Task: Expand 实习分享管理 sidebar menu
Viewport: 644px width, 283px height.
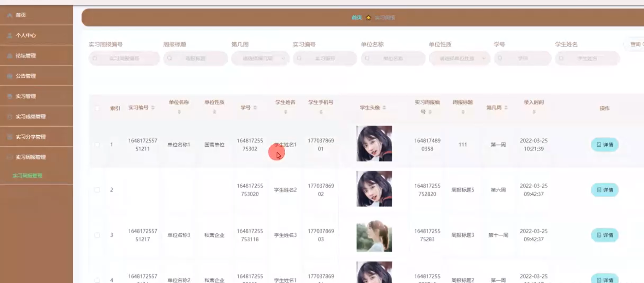Action: 36,137
